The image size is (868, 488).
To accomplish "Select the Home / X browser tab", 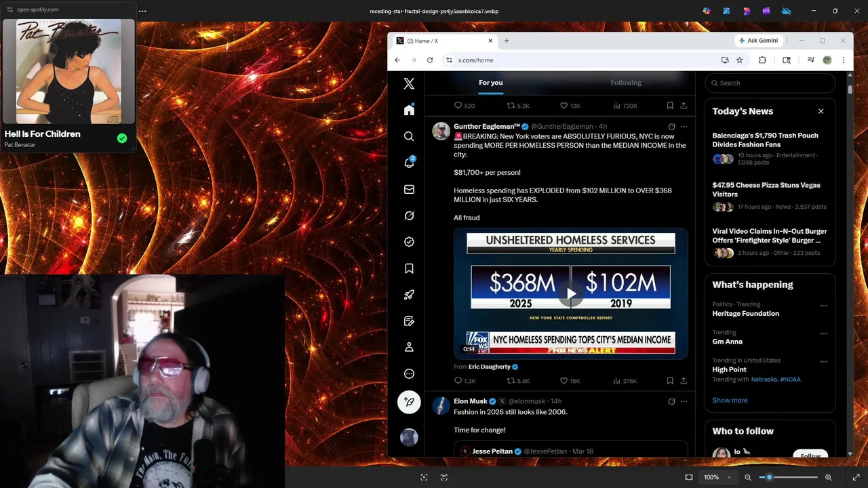I will point(444,41).
